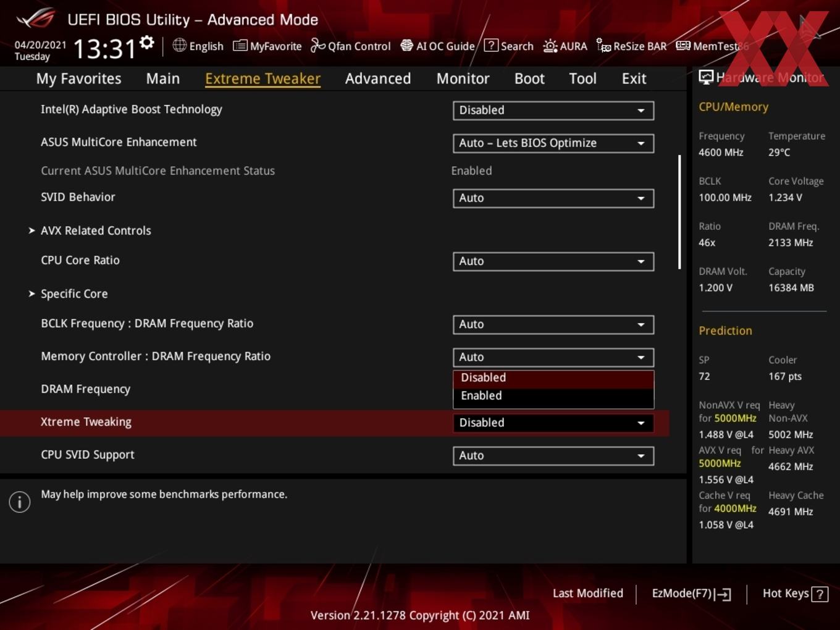Click the Prediction heading
The height and width of the screenshot is (630, 840).
click(725, 330)
